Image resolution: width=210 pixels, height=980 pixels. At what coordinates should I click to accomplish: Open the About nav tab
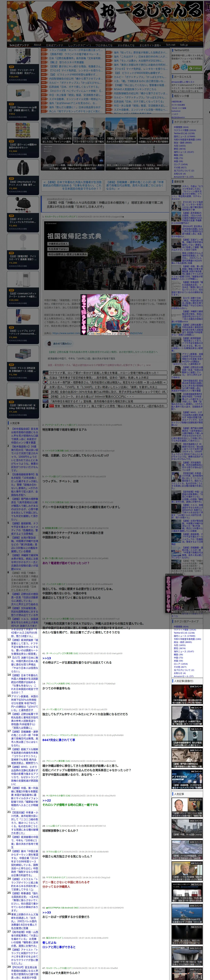coord(37,45)
